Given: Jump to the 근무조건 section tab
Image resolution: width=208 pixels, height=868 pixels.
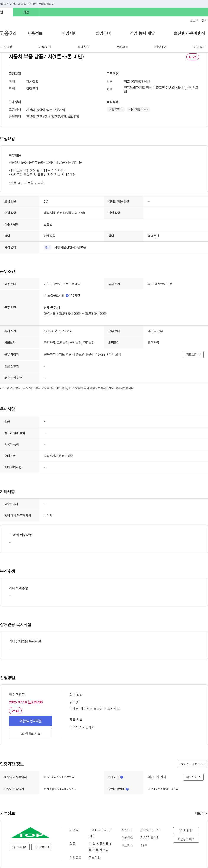Looking at the screenshot, I should click(x=45, y=47).
